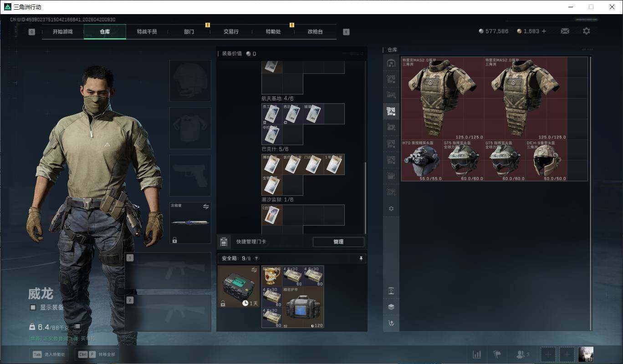Select the first warehouse category icon
Screen dimensions: 623x364
coord(391,63)
